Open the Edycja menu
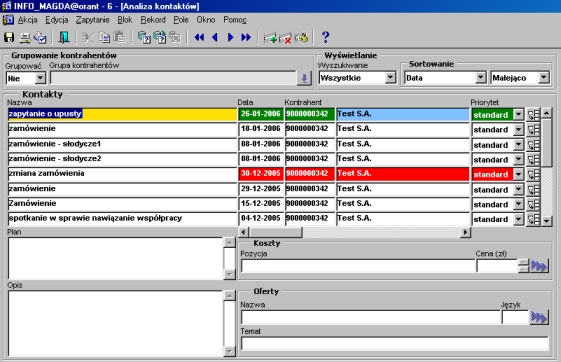Image resolution: width=561 pixels, height=362 pixels. pos(57,20)
